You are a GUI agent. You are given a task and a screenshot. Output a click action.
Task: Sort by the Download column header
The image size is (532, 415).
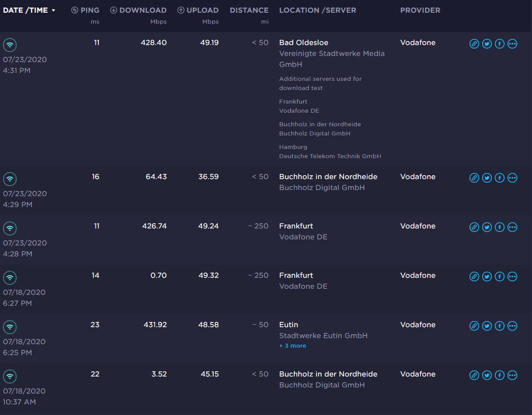pyautogui.click(x=138, y=10)
